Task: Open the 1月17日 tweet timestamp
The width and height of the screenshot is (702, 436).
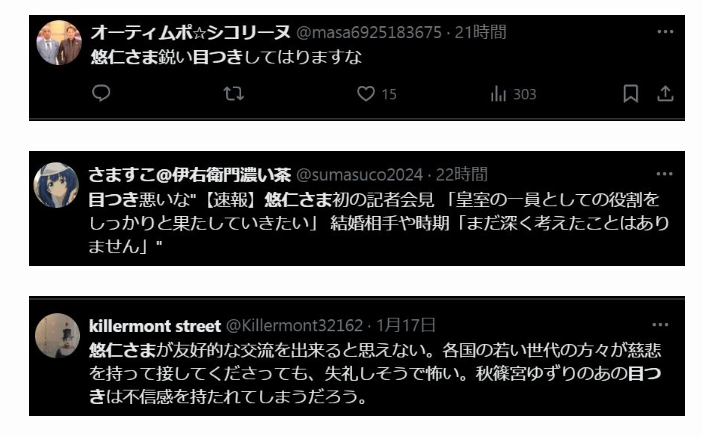Action: point(406,325)
